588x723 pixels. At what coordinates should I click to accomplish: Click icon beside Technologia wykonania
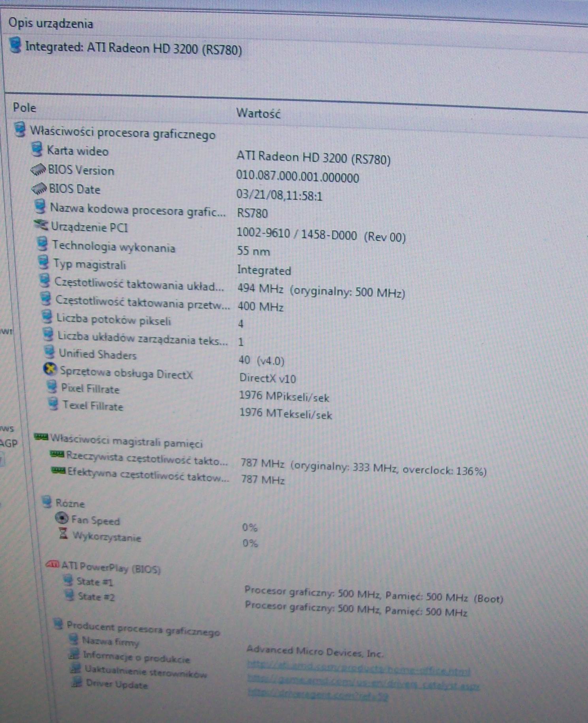(x=42, y=244)
